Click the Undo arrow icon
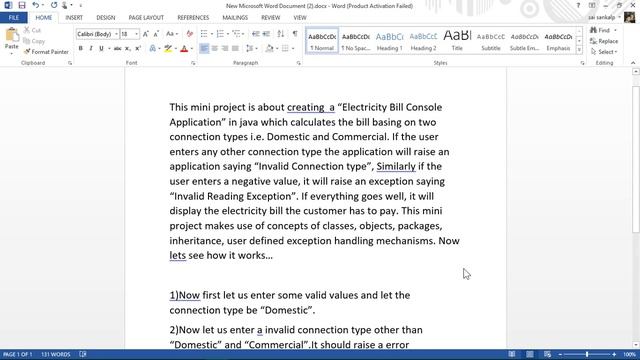The height and width of the screenshot is (360, 640). (36, 5)
